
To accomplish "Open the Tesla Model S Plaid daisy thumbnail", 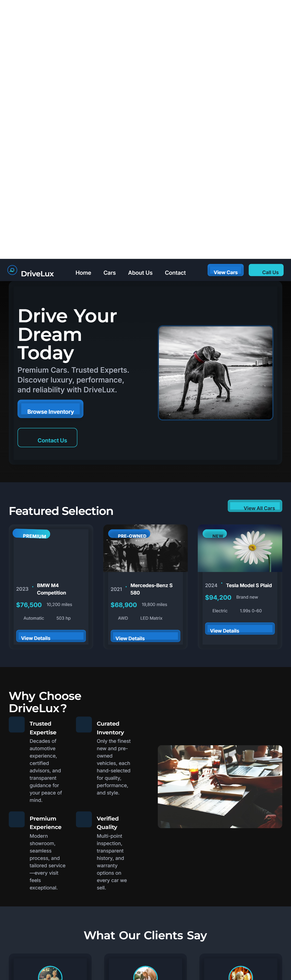I will (240, 548).
